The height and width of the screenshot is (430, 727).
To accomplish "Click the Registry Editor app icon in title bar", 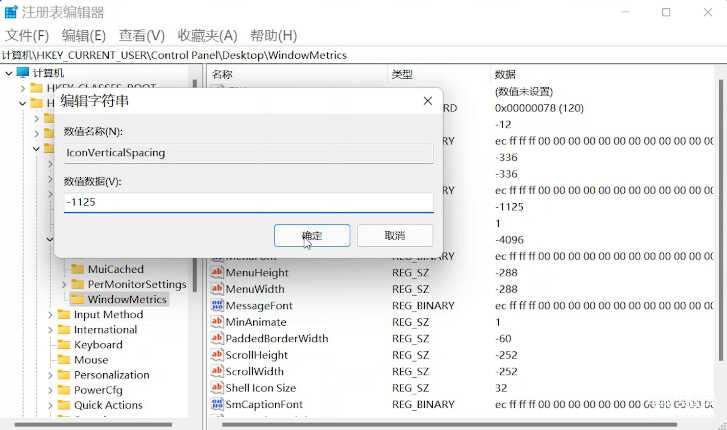I will coord(10,12).
